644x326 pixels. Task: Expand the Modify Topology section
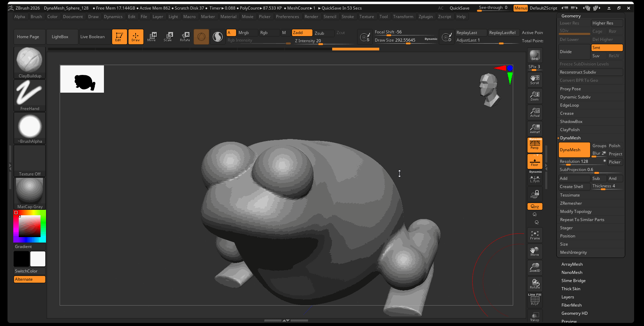576,212
